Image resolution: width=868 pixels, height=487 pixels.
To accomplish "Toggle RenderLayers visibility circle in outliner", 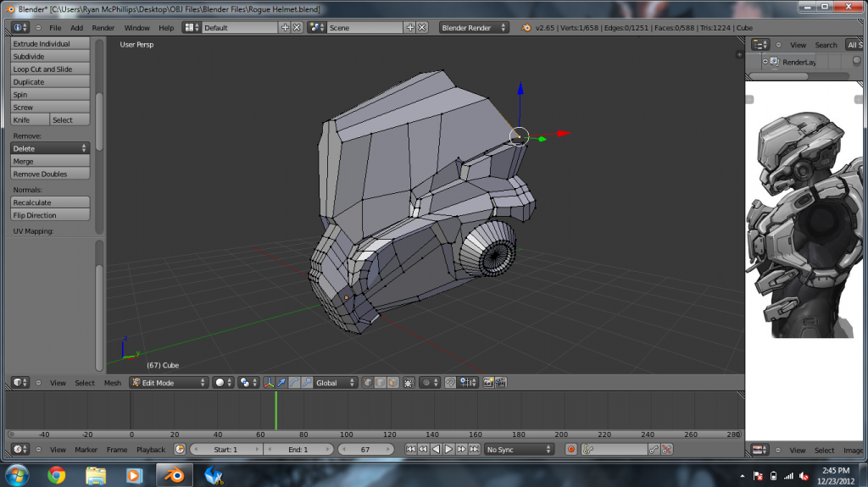I will click(x=857, y=61).
